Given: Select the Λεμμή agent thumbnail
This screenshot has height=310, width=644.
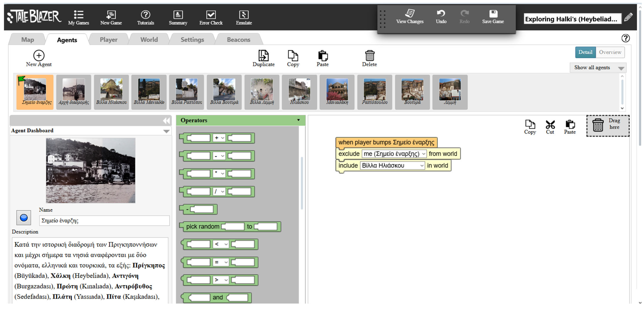Looking at the screenshot, I should [x=450, y=92].
